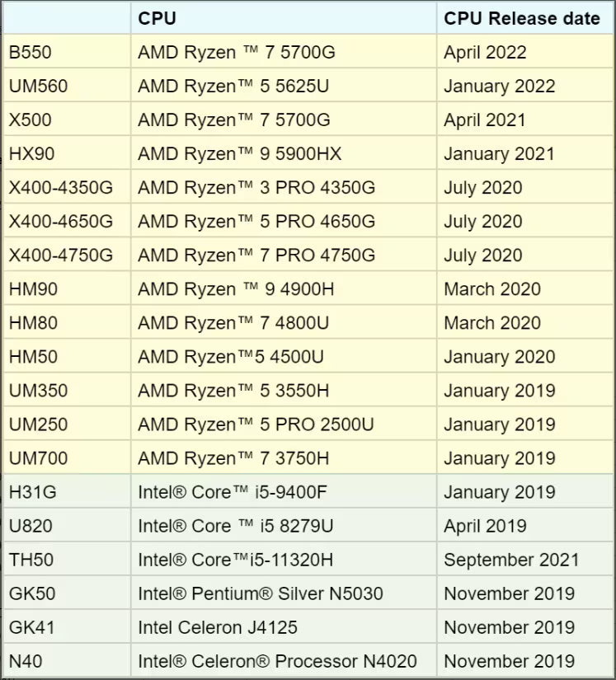Screen dimensions: 616x680
Task: Click the CPU Release date header
Action: click(x=521, y=19)
